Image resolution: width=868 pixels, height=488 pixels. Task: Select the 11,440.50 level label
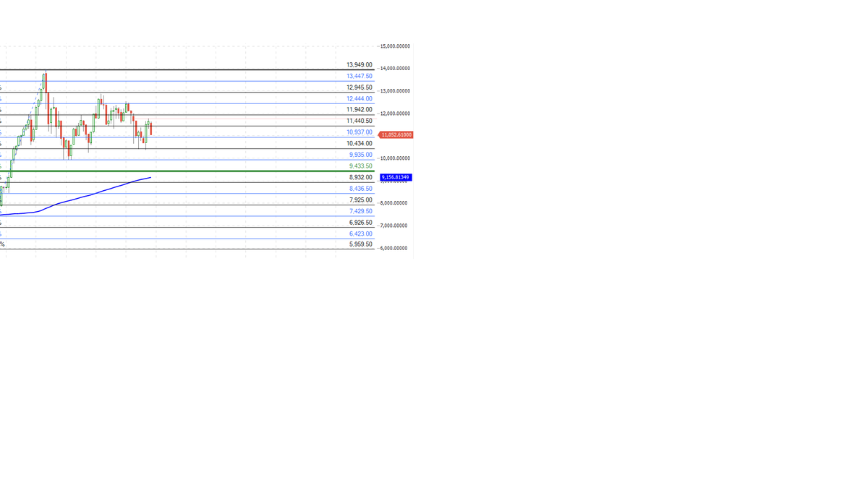coord(359,121)
